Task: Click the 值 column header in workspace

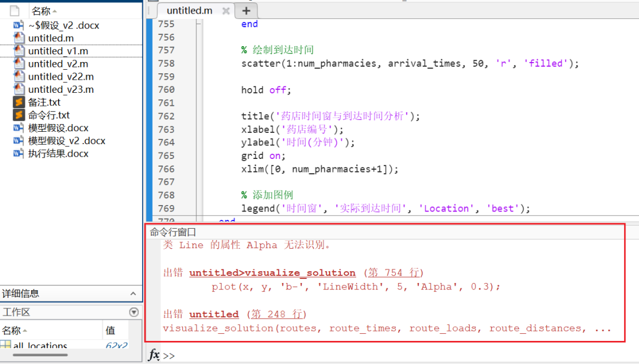Action: (x=111, y=330)
